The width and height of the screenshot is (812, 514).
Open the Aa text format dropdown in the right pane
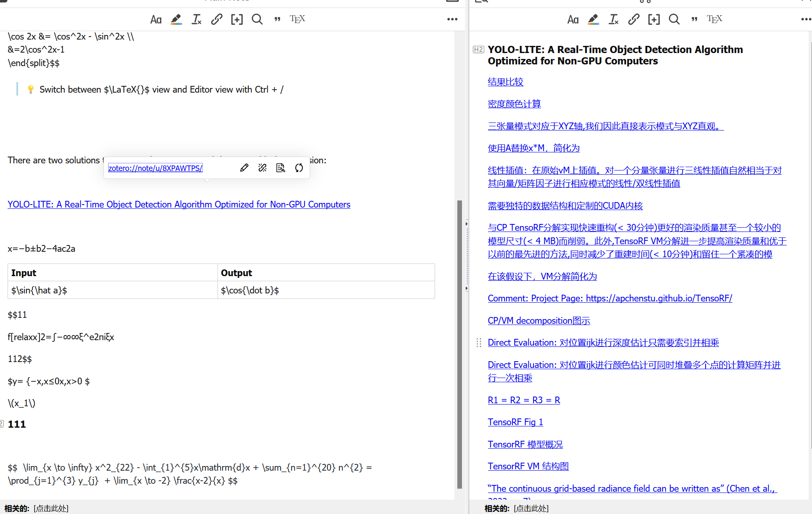573,19
